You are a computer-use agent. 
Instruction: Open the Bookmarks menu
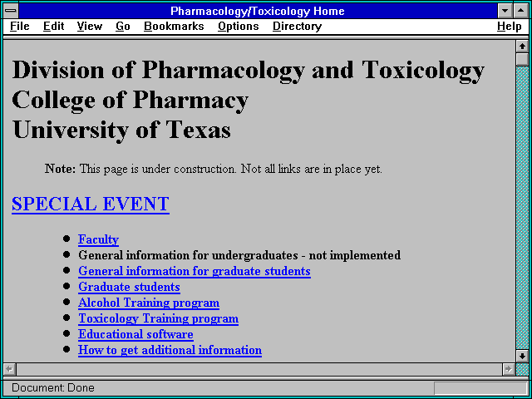tap(174, 26)
